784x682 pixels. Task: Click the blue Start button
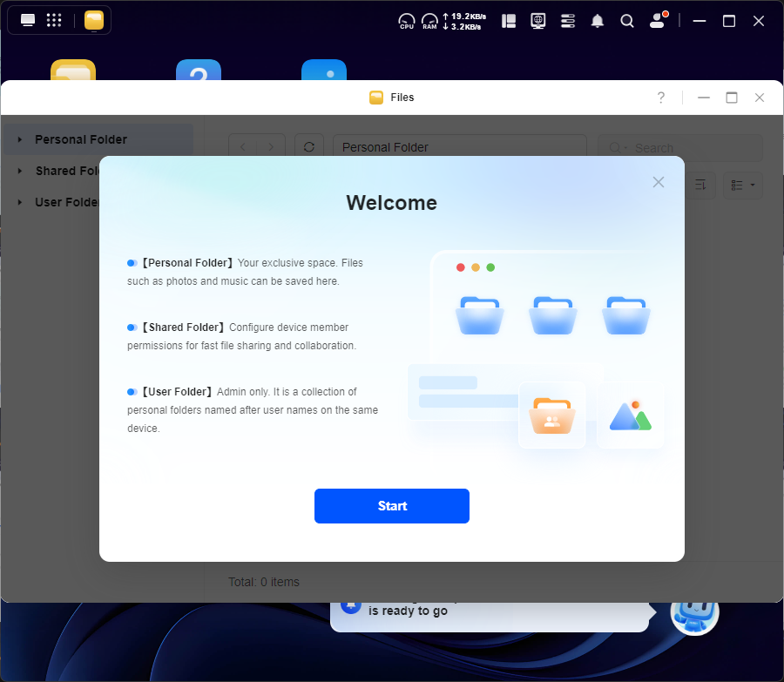(x=391, y=506)
